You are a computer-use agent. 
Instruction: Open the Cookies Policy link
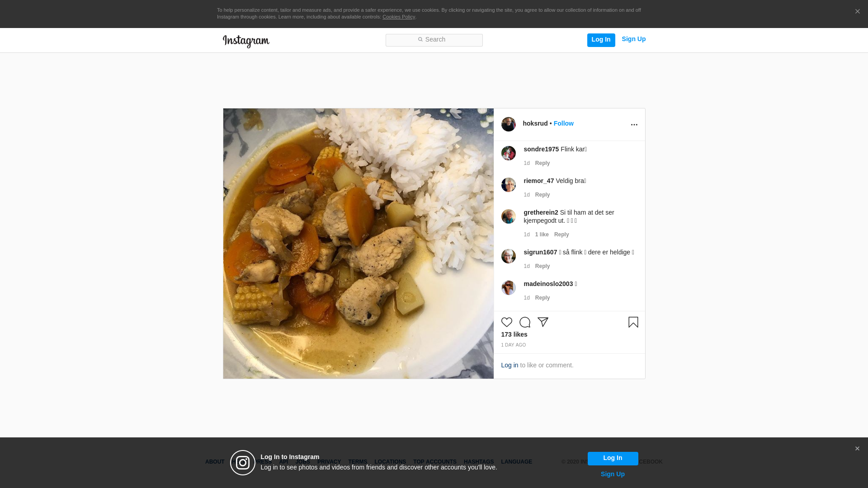click(x=399, y=17)
